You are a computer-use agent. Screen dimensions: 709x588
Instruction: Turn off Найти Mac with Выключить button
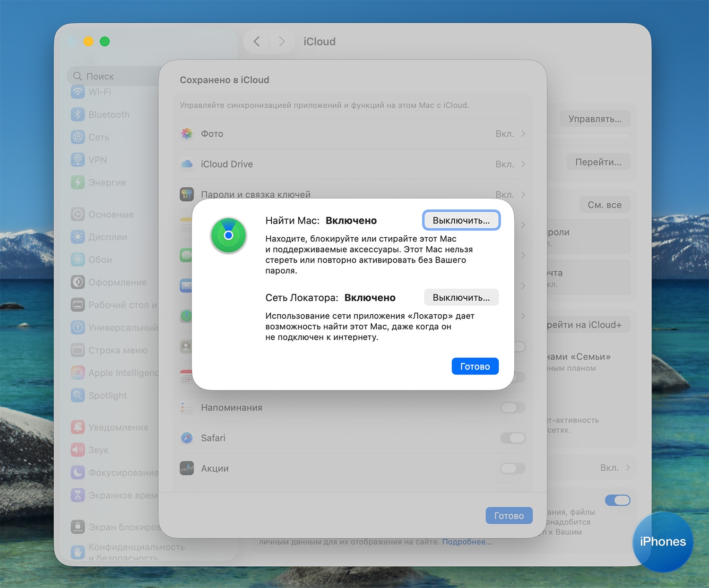(461, 220)
